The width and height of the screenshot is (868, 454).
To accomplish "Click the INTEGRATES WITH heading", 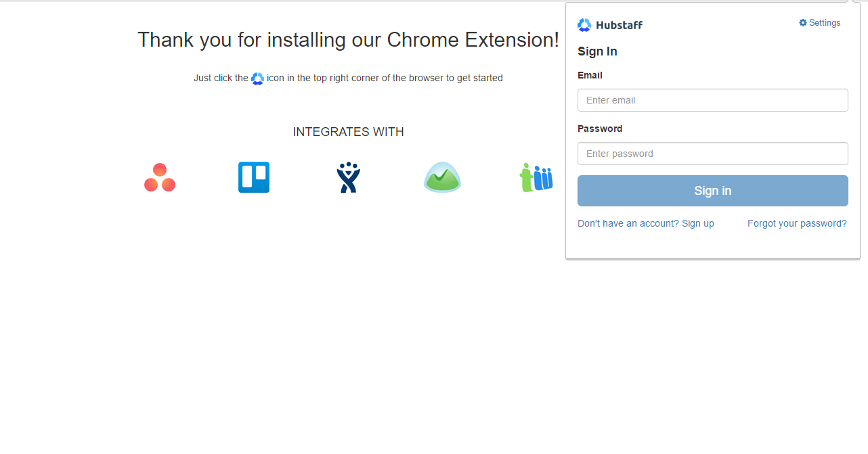I will click(x=348, y=131).
